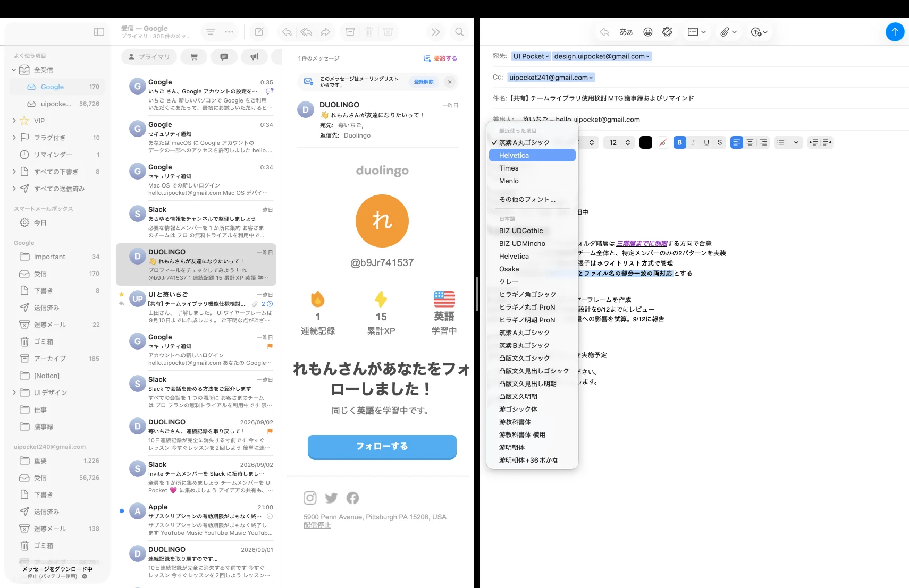This screenshot has height=588, width=909.
Task: Click the 配信停止 link
Action: click(317, 525)
